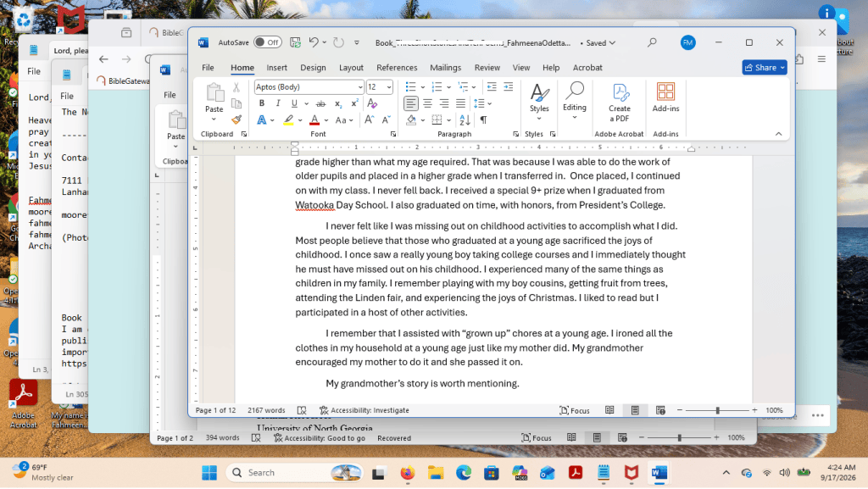This screenshot has width=868, height=489.
Task: Click the Subscript button
Action: pyautogui.click(x=337, y=103)
